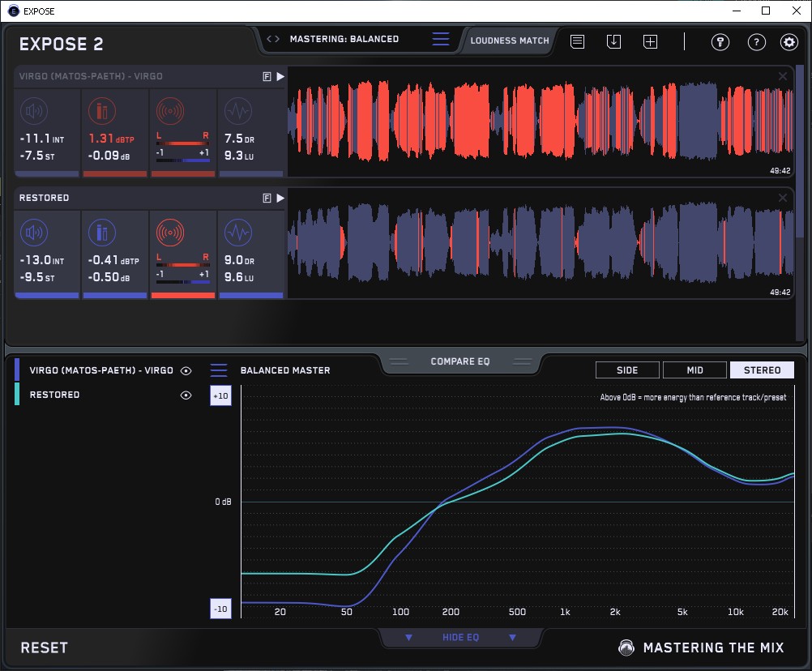
Task: Click the help question mark icon
Action: coord(756,42)
